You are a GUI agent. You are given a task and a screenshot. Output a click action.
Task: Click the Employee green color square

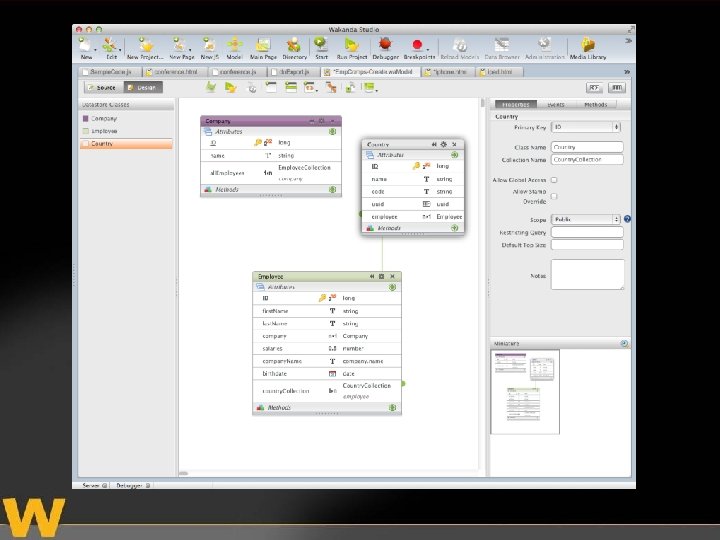click(x=85, y=131)
